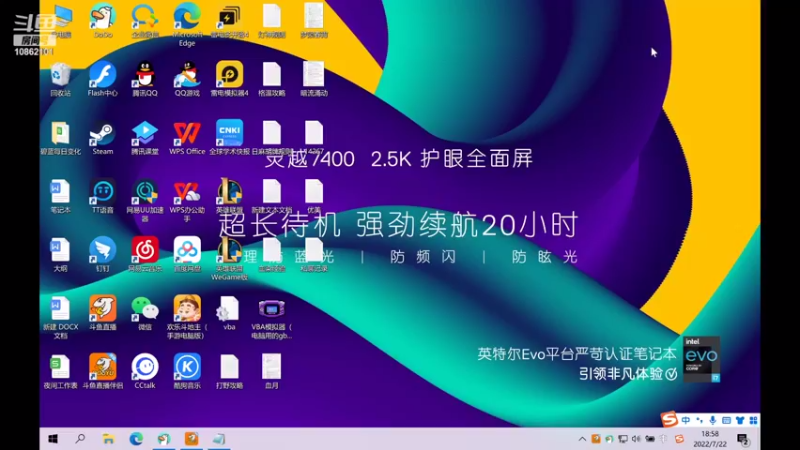Screen dimensions: 800x450
Task: Click the network monitor tray icon
Action: [622, 439]
